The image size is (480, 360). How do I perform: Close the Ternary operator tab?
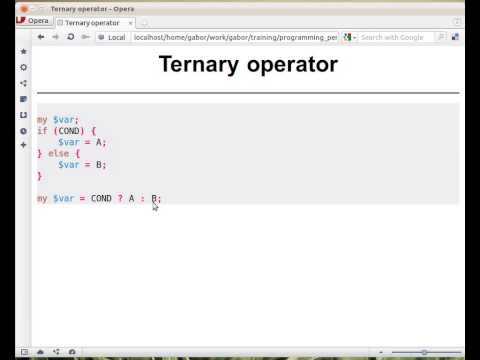[x=130, y=23]
